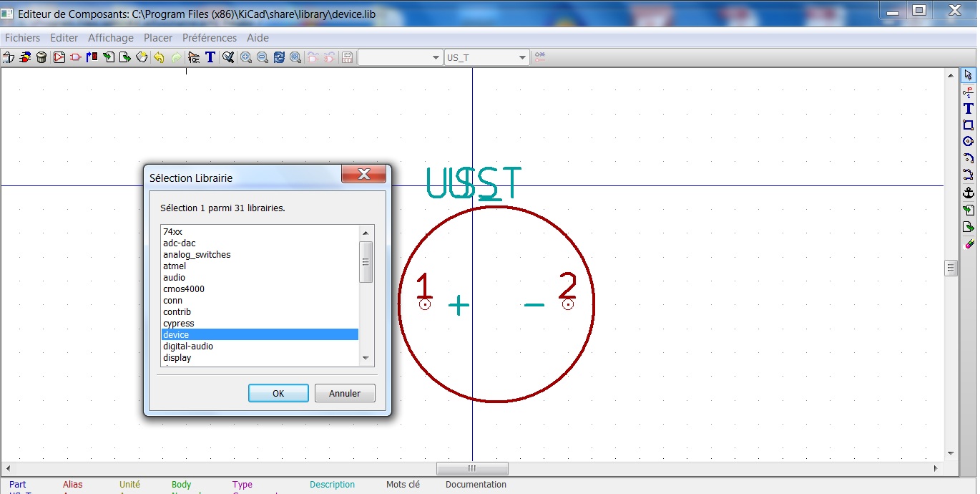Screen dimensions: 980x494
Task: Click the select working library icon
Action: click(x=26, y=57)
